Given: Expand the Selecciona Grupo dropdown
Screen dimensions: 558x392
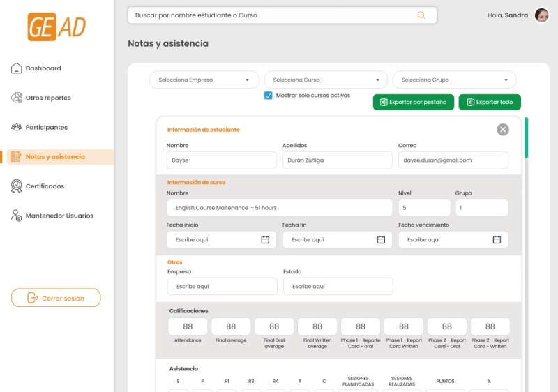Looking at the screenshot, I should click(455, 80).
